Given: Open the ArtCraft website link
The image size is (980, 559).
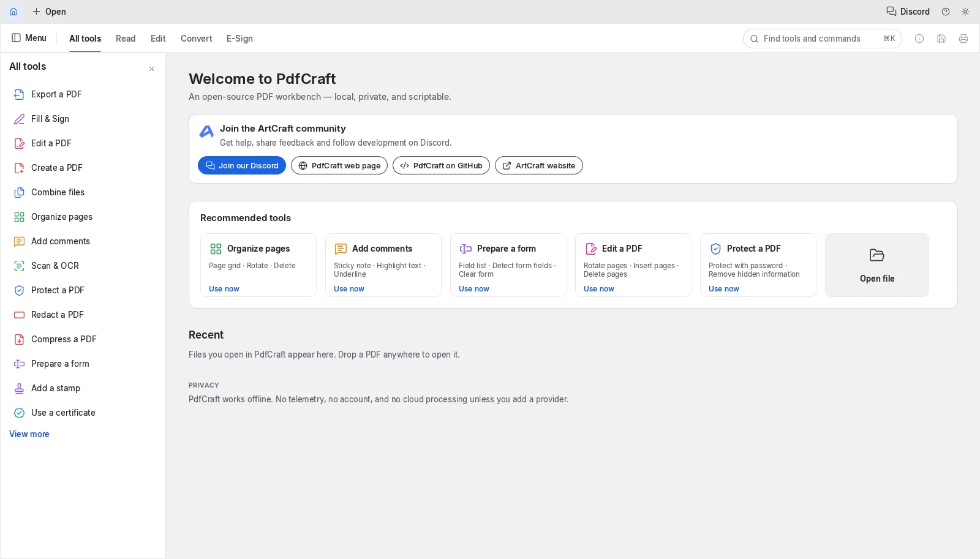Looking at the screenshot, I should point(539,166).
